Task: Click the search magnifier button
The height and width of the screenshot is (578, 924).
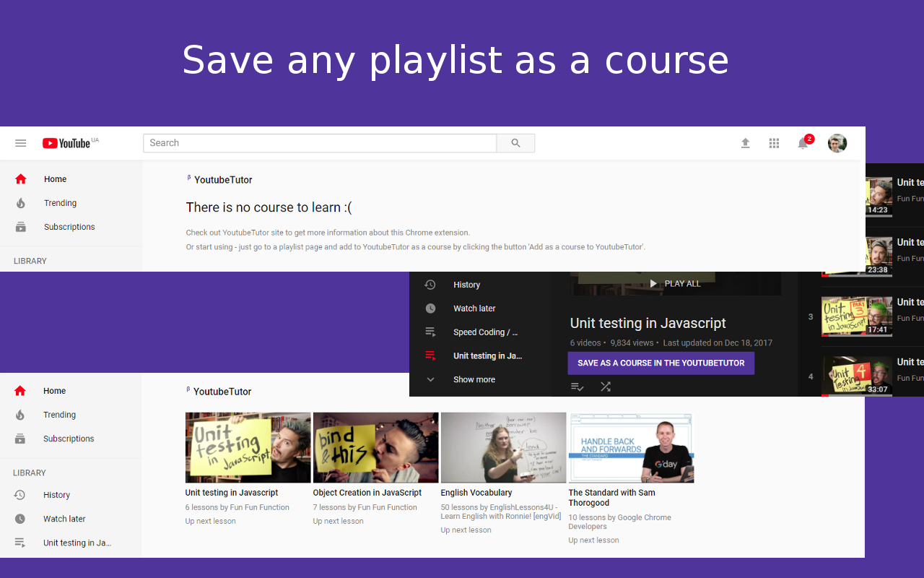Action: coord(515,143)
